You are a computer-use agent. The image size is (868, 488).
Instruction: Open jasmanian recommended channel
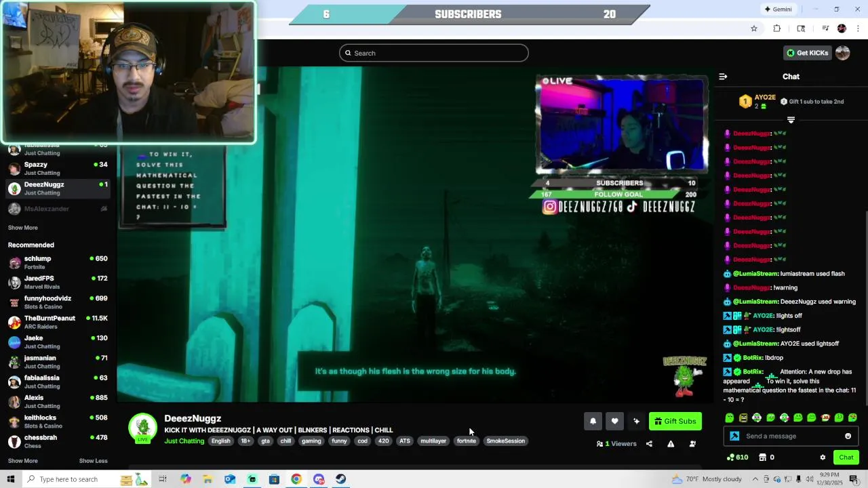58,362
